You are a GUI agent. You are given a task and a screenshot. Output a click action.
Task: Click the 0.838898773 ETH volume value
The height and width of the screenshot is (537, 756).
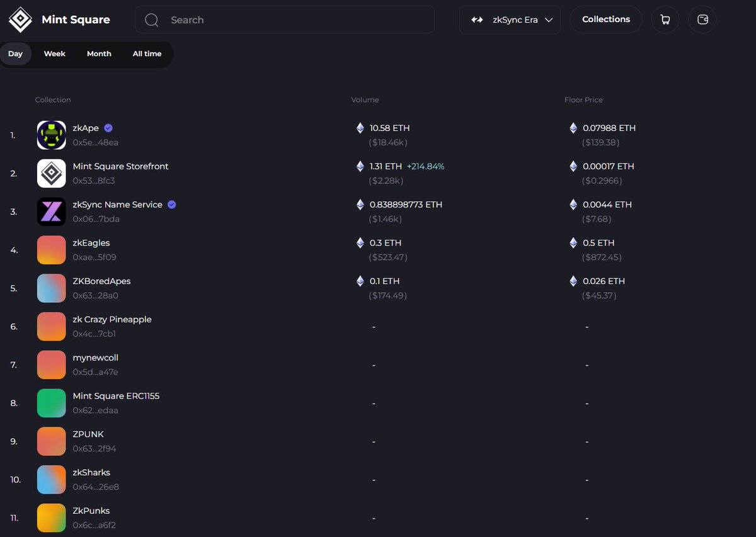pyautogui.click(x=406, y=205)
